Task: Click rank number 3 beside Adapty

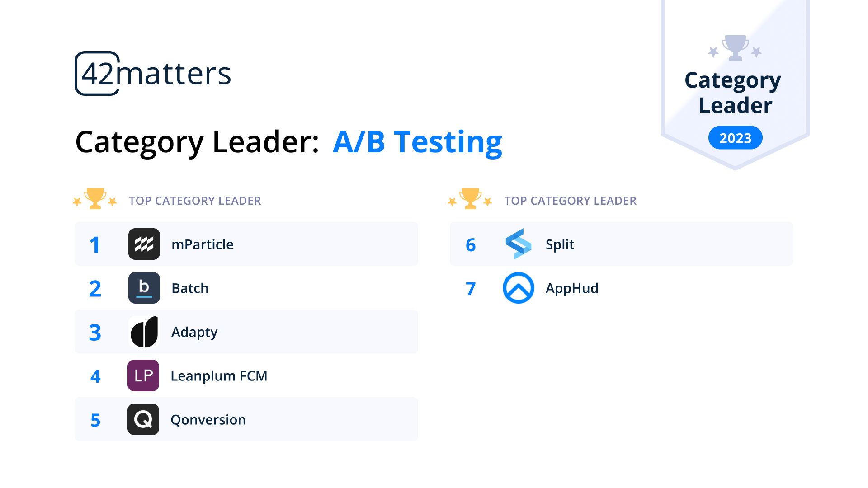Action: click(95, 333)
